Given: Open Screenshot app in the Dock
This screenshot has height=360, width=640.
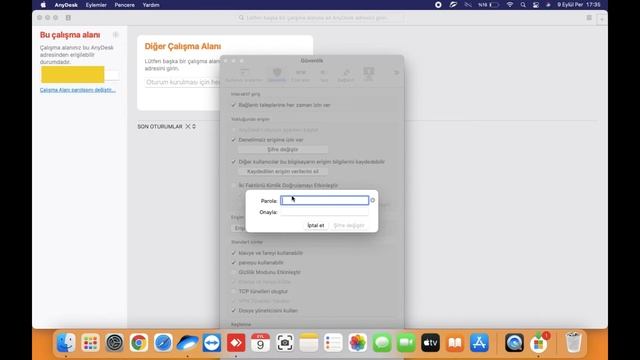Looking at the screenshot, I should [x=284, y=342].
